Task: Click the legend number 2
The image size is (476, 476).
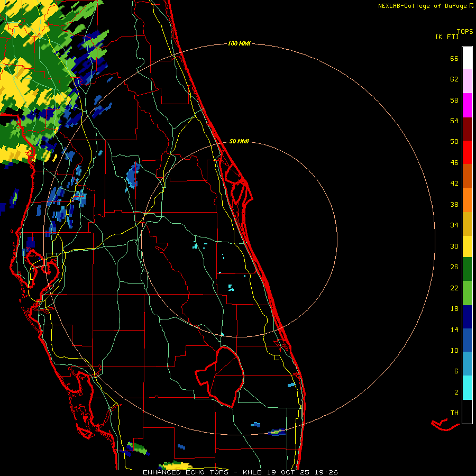Action: point(456,392)
